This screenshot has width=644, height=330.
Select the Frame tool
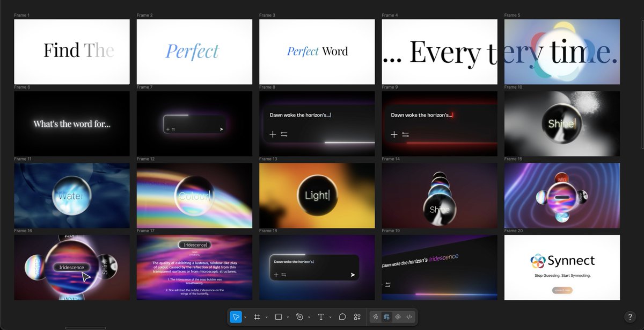pos(257,317)
